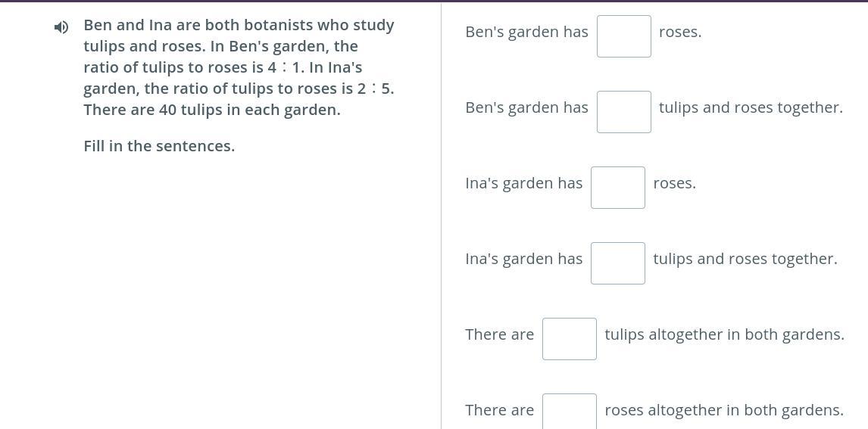This screenshot has height=429, width=868.
Task: Click "tulips and roses together." in Ben's row
Action: (751, 107)
